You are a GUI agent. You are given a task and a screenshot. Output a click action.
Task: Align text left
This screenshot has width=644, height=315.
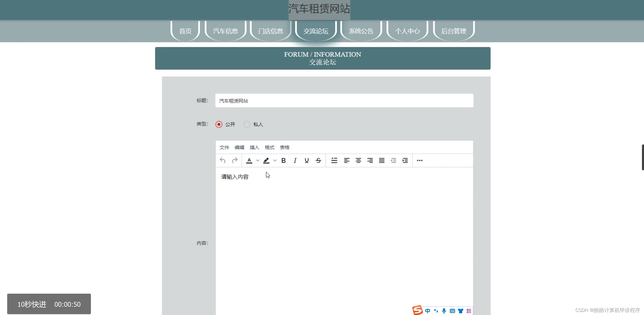pos(347,160)
